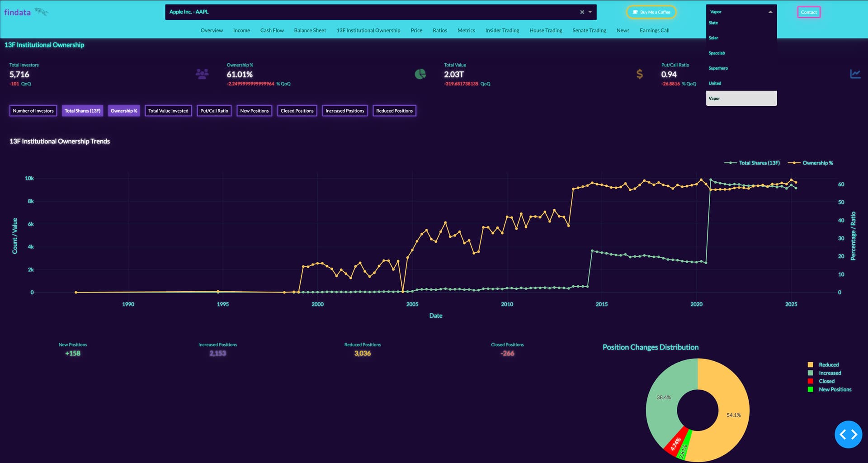This screenshot has height=463, width=868.
Task: Hide Ownership % via chart legend
Action: point(811,163)
